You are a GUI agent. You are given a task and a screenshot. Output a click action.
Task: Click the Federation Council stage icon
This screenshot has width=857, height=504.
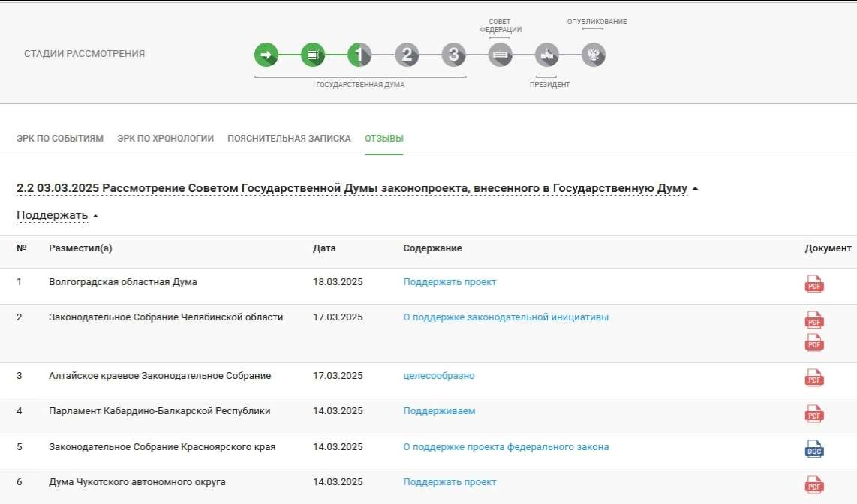tap(501, 55)
